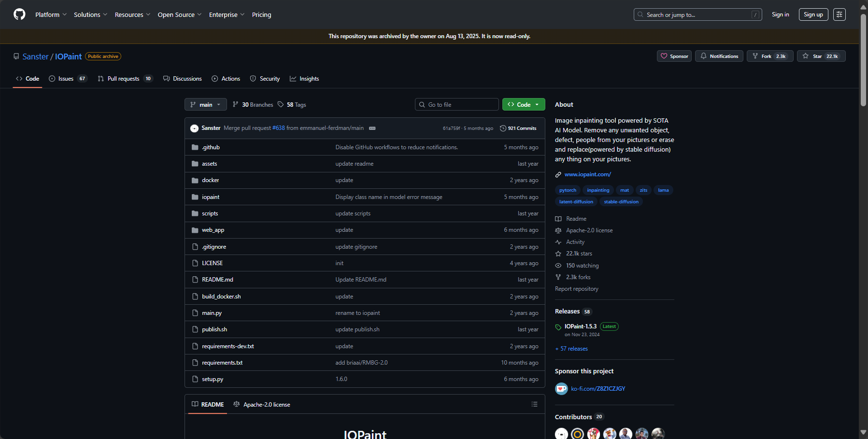Click the Notifications bell button
Image resolution: width=868 pixels, height=439 pixels.
pyautogui.click(x=719, y=56)
